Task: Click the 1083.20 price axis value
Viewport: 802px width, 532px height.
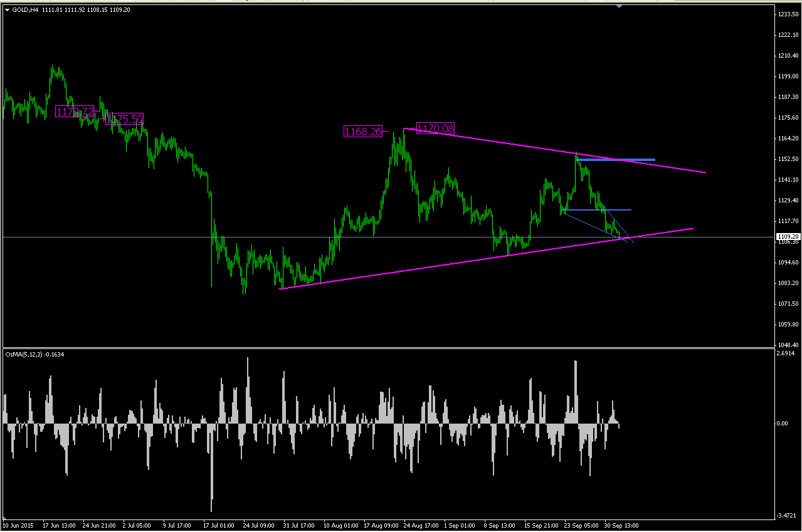Action: point(788,283)
